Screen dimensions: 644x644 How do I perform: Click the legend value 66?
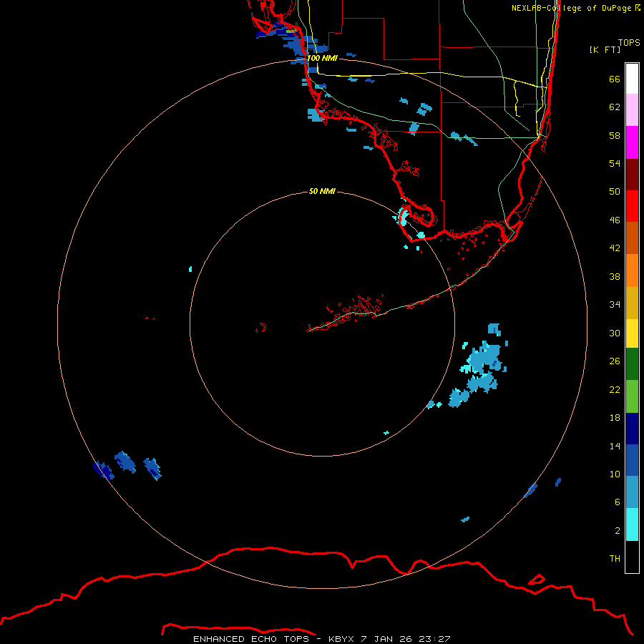coord(615,79)
